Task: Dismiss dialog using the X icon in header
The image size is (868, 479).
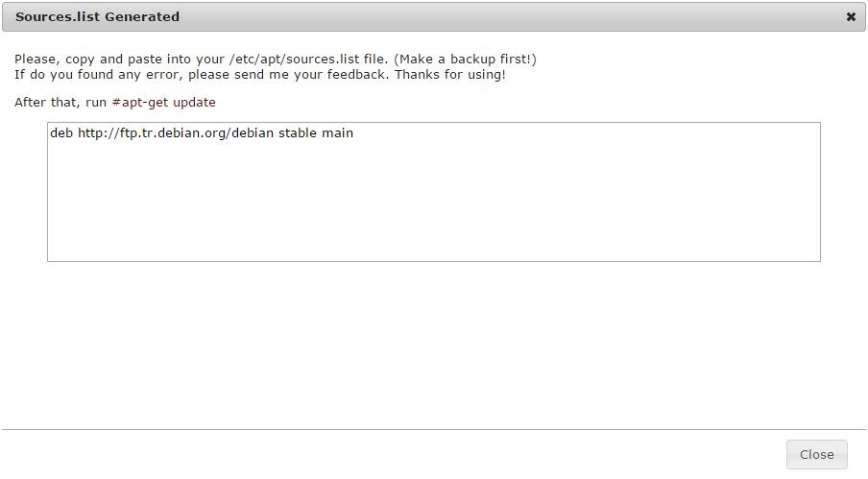Action: coord(851,16)
